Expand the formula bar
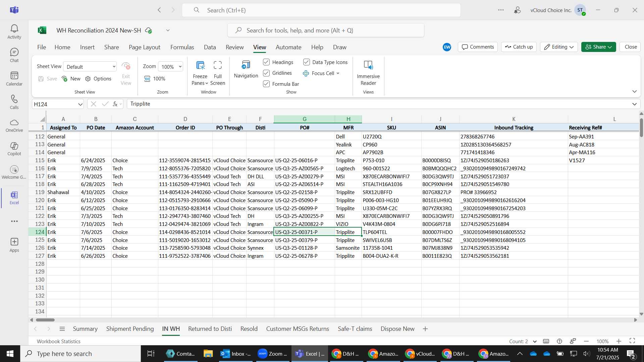This screenshot has width=644, height=362. (634, 104)
